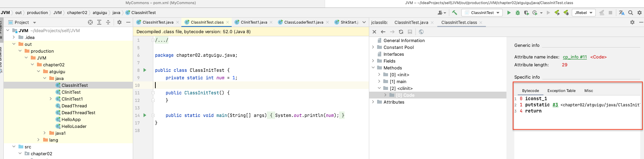The image size is (644, 159).
Task: Select DeadThreadTest in project tree
Action: tap(78, 112)
